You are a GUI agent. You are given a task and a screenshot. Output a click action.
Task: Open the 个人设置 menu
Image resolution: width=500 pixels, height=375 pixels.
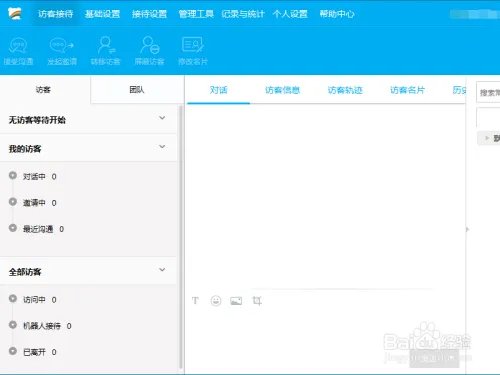pos(290,14)
